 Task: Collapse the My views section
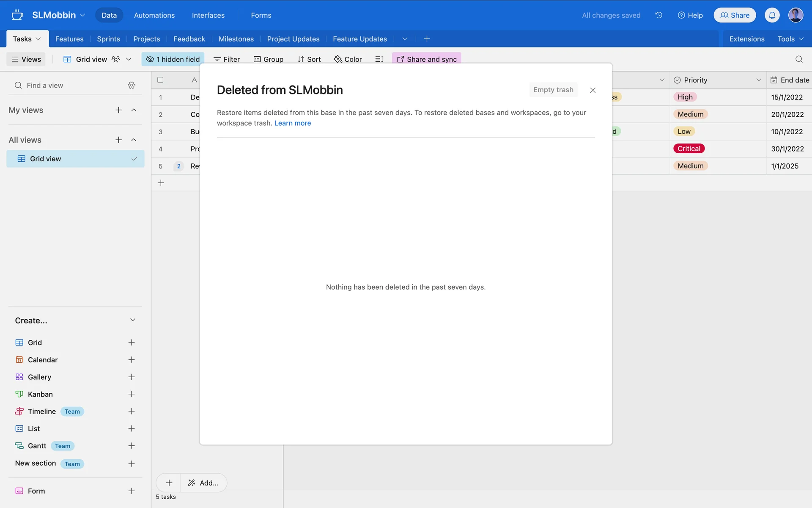[134, 110]
